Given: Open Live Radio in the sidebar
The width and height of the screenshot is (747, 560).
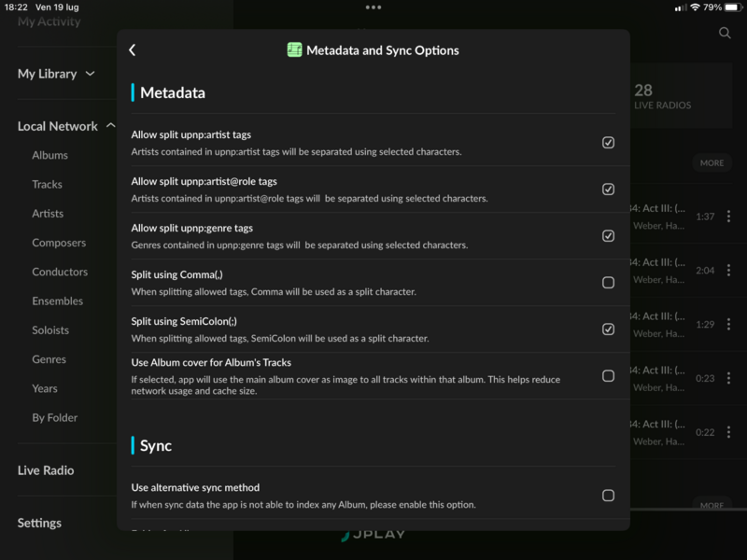Looking at the screenshot, I should coord(46,470).
